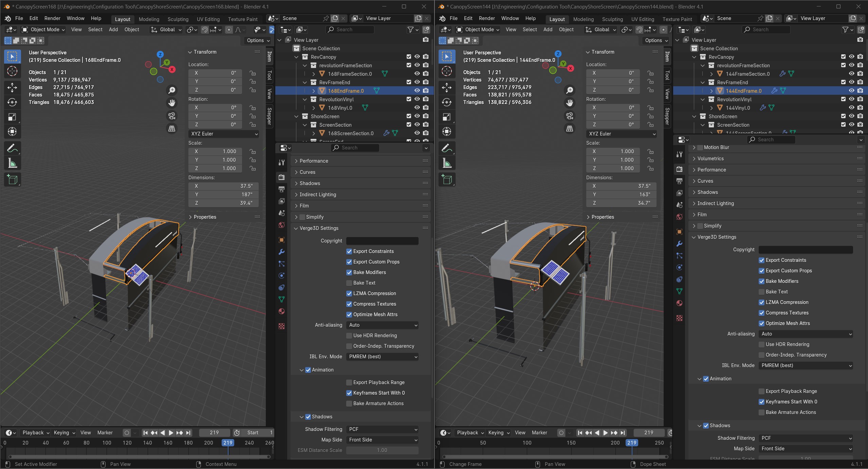This screenshot has width=868, height=469.
Task: Disable LZMA Compression in left window
Action: click(349, 293)
